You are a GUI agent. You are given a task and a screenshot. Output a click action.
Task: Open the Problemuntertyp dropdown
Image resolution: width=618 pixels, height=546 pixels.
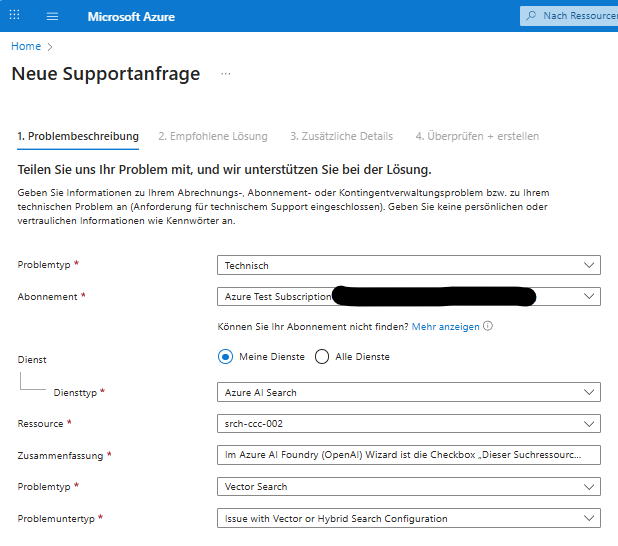coord(408,518)
